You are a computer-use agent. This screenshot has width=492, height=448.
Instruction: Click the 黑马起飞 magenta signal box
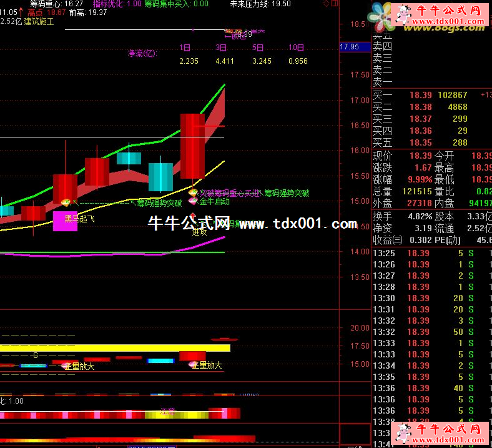pos(65,221)
